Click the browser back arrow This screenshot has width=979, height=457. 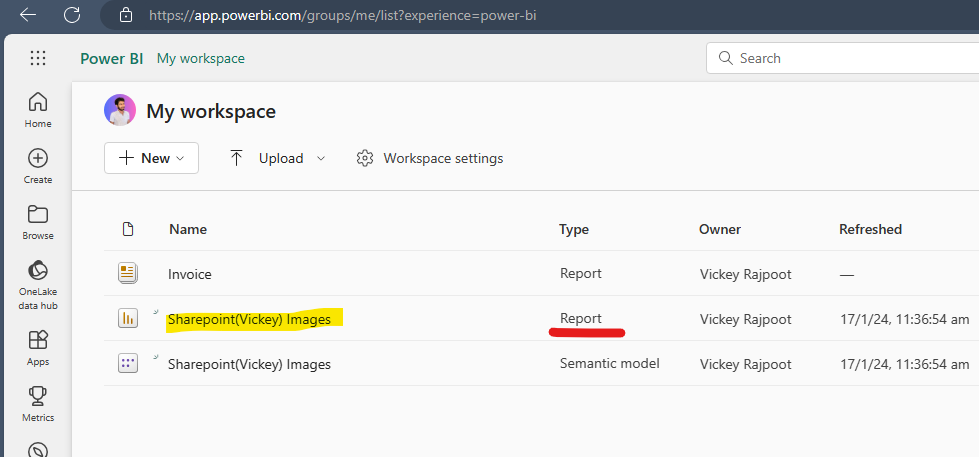28,15
